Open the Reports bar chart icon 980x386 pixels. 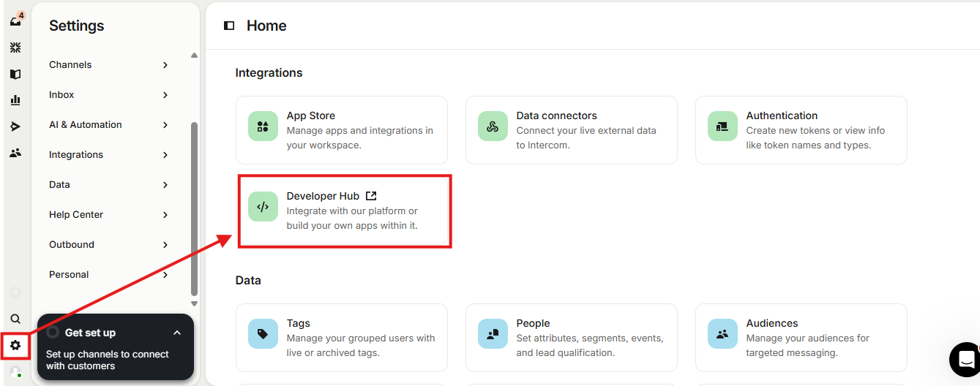click(15, 100)
